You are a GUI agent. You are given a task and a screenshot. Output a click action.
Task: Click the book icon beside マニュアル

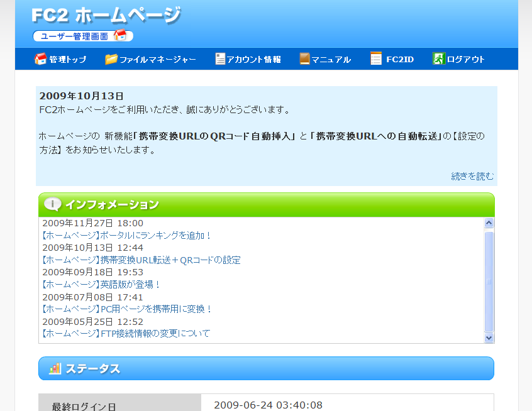click(x=304, y=58)
